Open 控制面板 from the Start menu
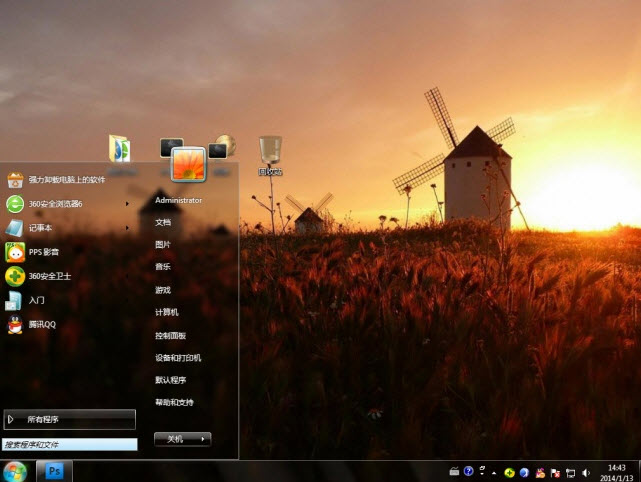This screenshot has width=641, height=482. coord(170,335)
